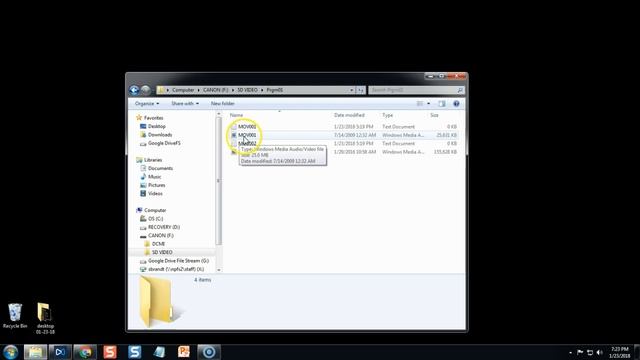
Task: Click the New folder button
Action: [222, 104]
